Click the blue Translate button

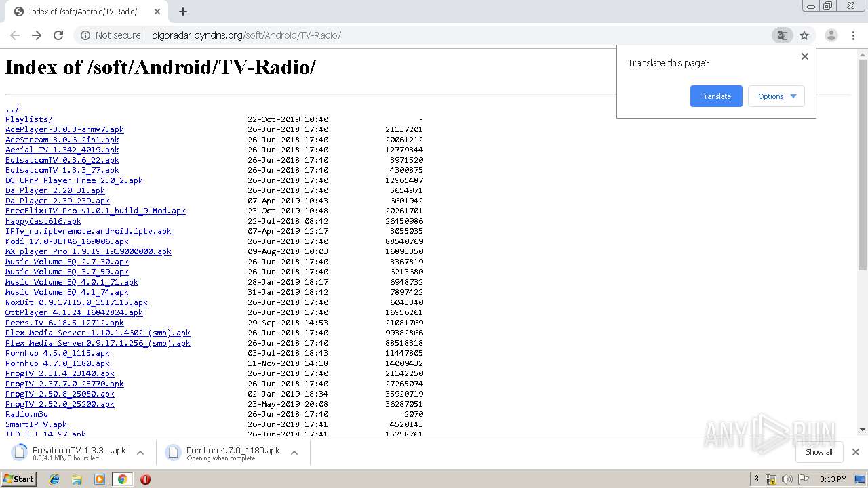[716, 96]
